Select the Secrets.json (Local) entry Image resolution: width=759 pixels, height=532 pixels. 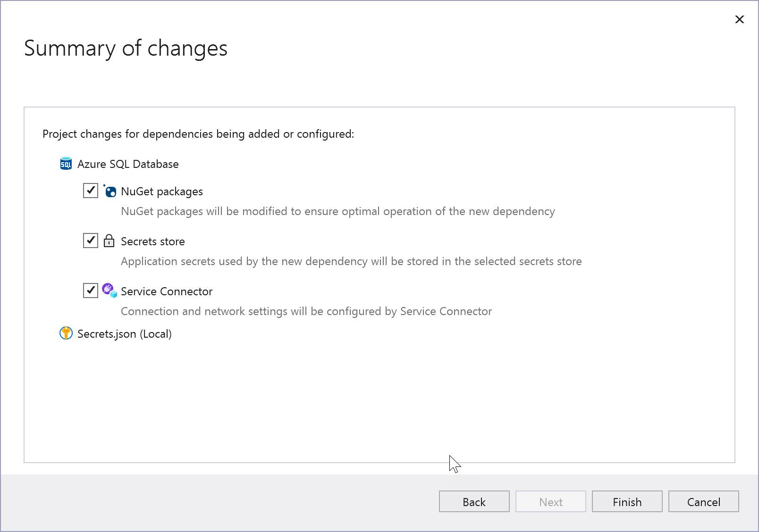(124, 333)
